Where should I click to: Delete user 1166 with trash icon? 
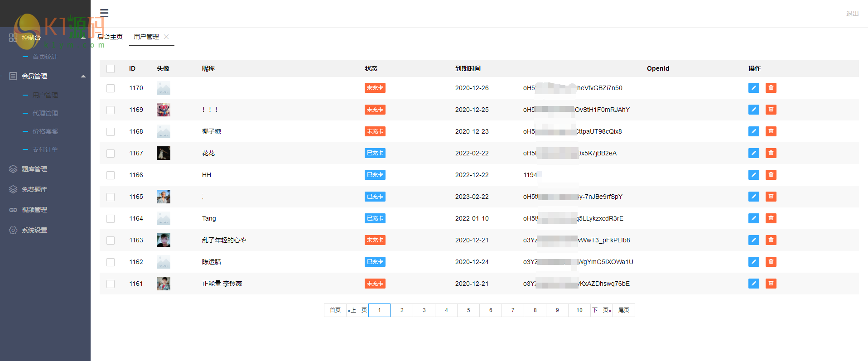(771, 175)
